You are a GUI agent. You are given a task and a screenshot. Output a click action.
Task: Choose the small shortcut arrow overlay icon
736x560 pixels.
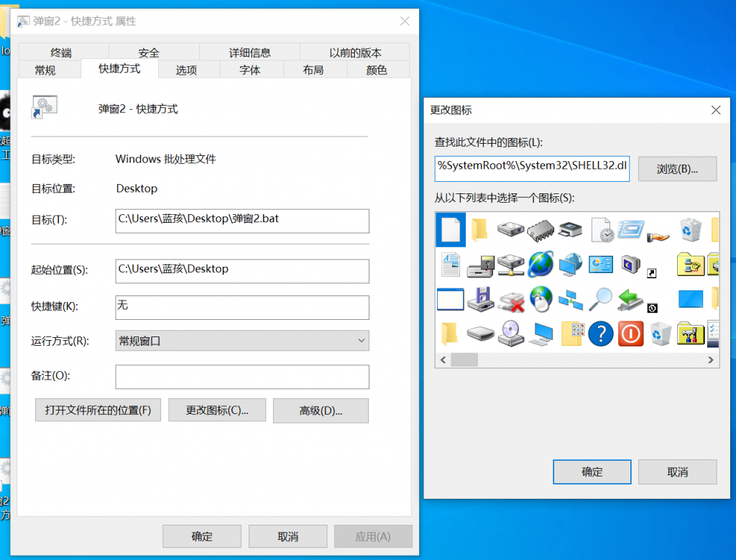(651, 273)
